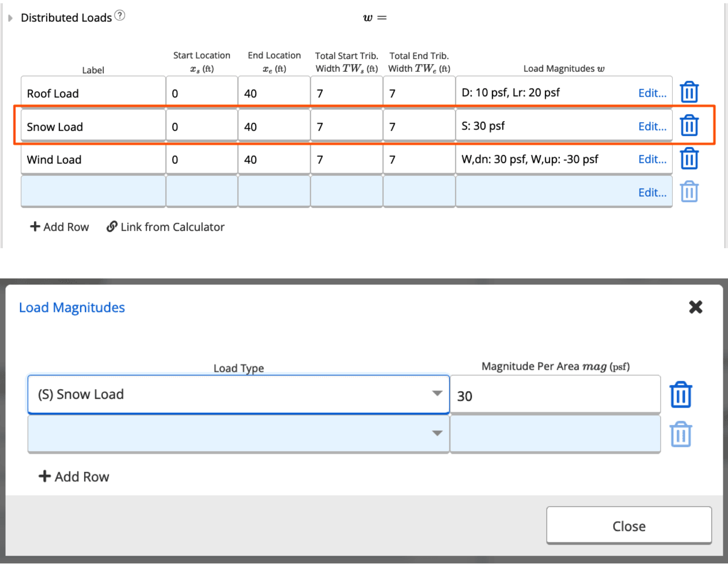Click Roof Load total start trib width field
Image resolution: width=728 pixels, height=568 pixels.
347,93
